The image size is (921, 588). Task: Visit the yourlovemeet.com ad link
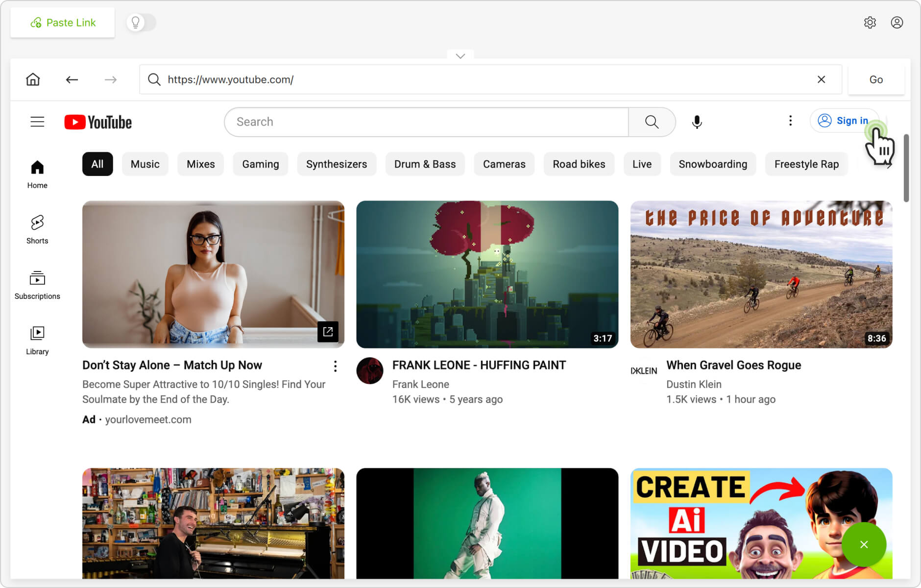point(148,419)
